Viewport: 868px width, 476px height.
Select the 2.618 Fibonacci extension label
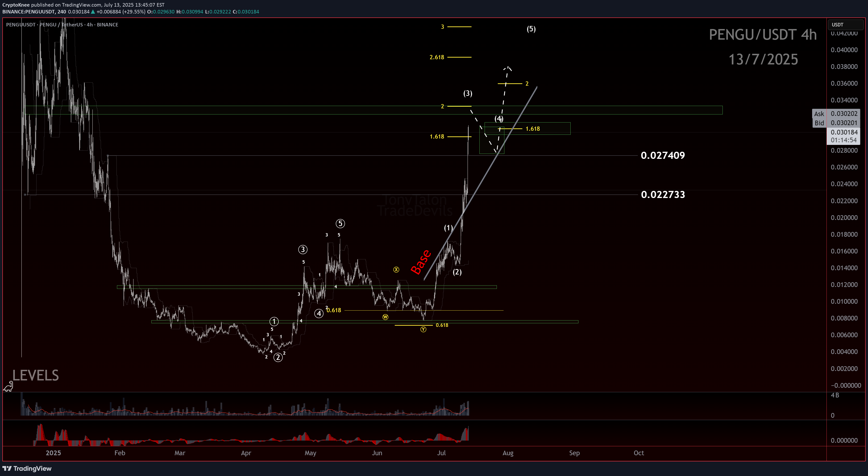click(437, 57)
